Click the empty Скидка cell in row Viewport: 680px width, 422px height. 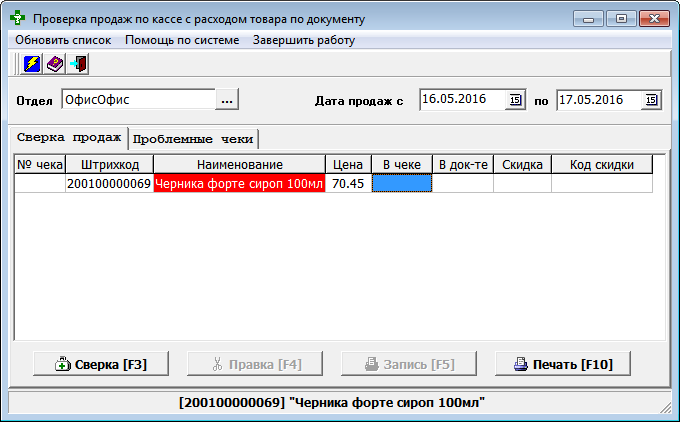(523, 183)
